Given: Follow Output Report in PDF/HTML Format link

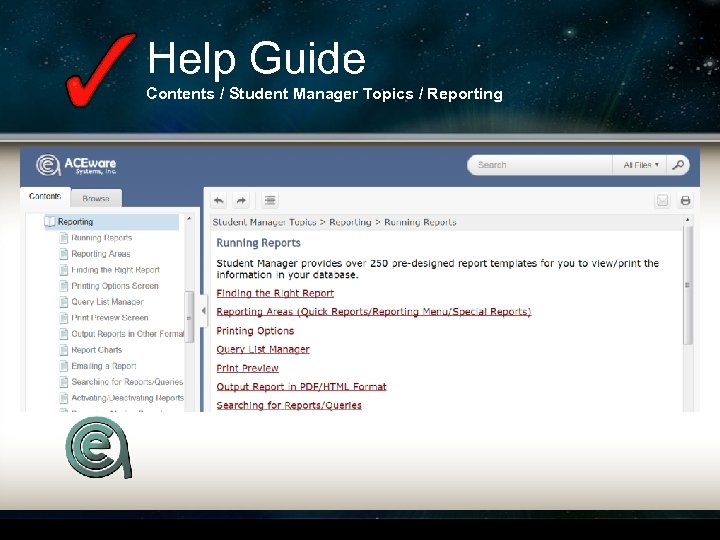Looking at the screenshot, I should click(301, 387).
